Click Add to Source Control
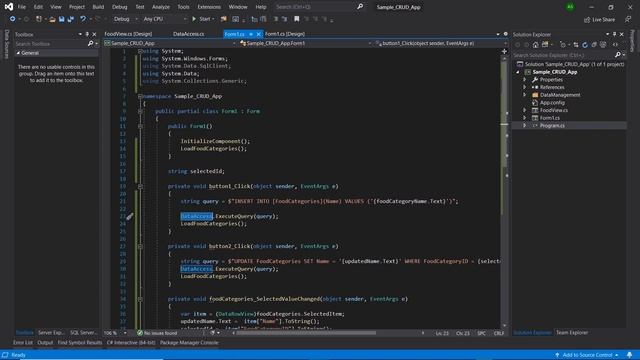This screenshot has width=640, height=360. click(587, 355)
